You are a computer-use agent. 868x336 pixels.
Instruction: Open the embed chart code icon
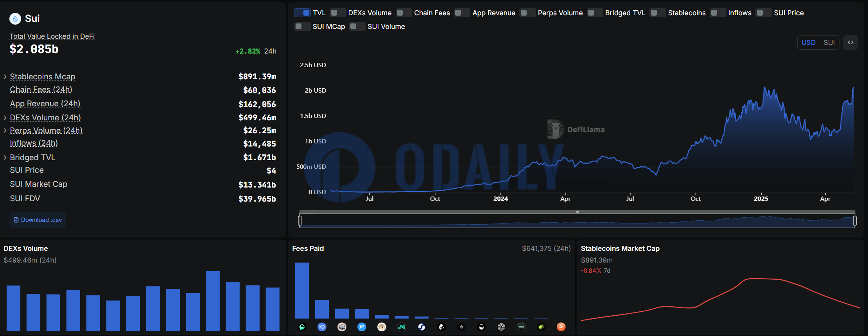pyautogui.click(x=850, y=43)
